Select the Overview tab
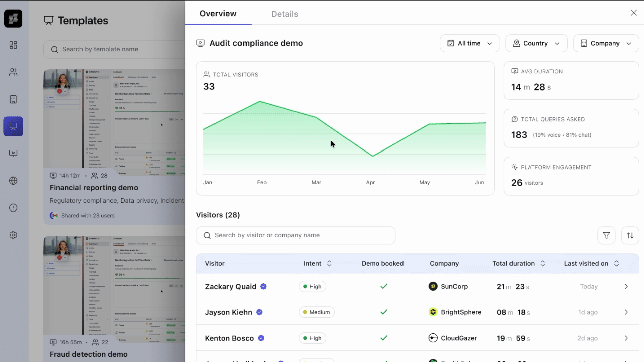The image size is (644, 362). click(x=218, y=14)
